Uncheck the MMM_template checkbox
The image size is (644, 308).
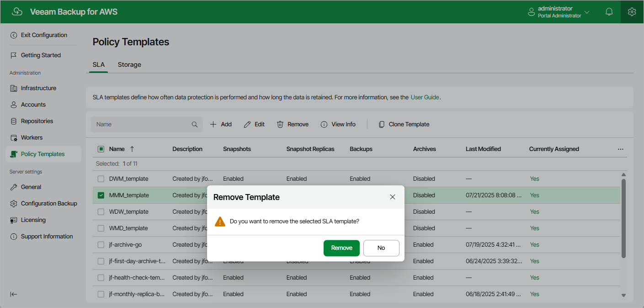click(x=101, y=195)
